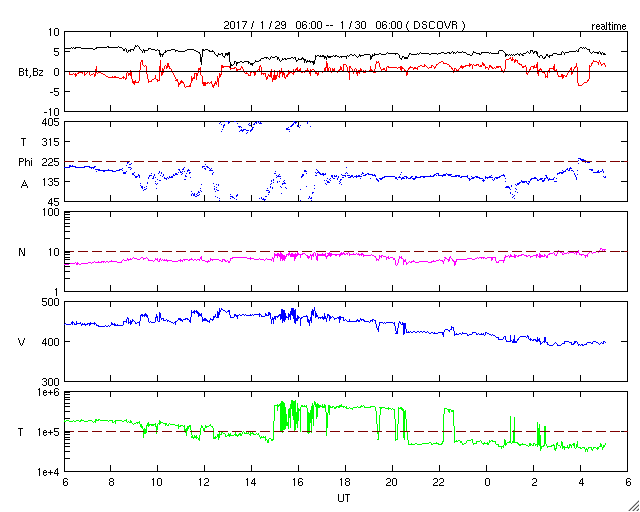The image size is (640, 512).
Task: Click the "V" velocity axis label
Action: coord(22,342)
